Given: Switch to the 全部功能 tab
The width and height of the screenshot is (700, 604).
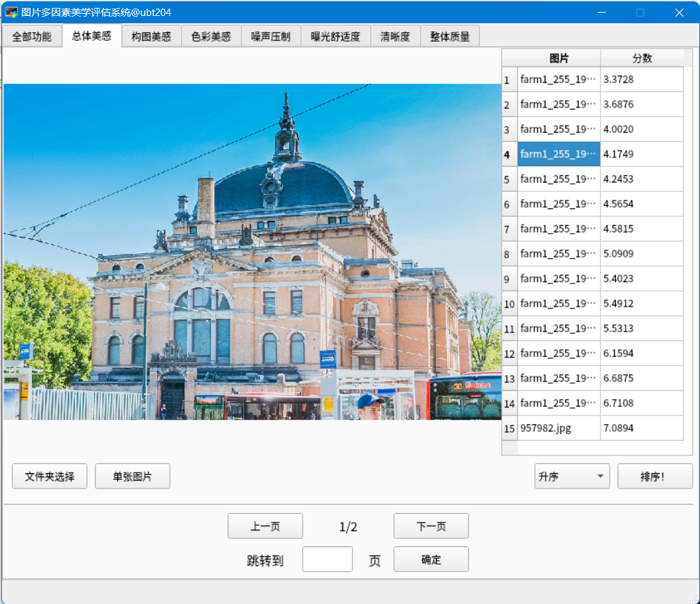Looking at the screenshot, I should click(32, 37).
